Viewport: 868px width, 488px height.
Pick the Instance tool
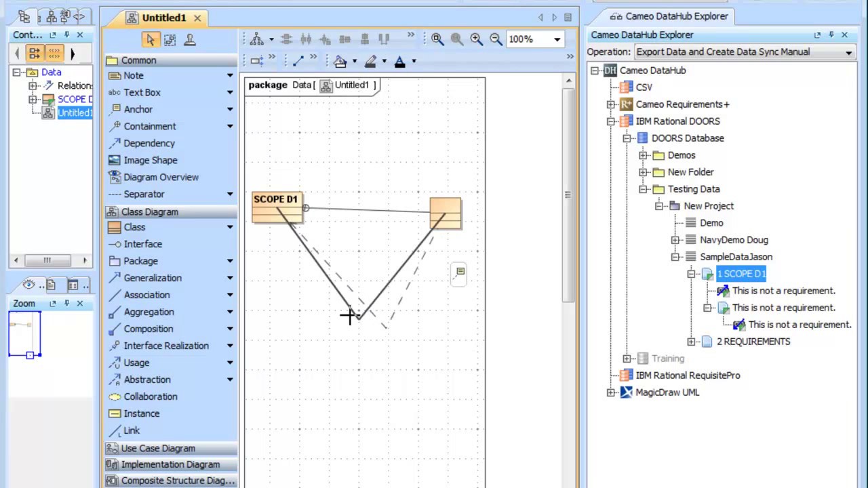tap(141, 413)
